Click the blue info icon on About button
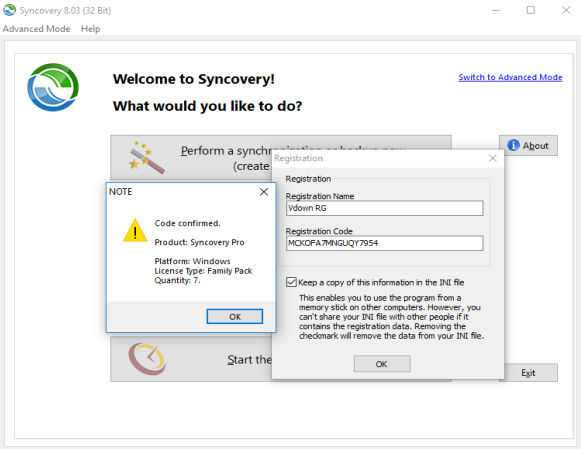 click(x=513, y=145)
